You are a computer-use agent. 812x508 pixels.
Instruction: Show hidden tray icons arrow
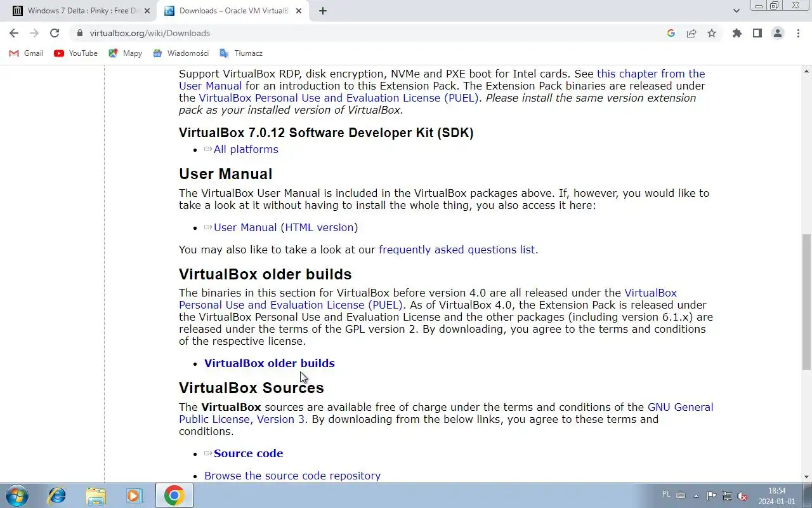point(697,496)
